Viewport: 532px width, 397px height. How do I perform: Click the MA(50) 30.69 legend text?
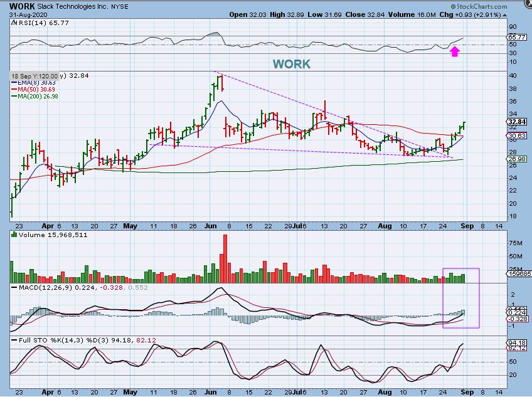click(x=36, y=89)
